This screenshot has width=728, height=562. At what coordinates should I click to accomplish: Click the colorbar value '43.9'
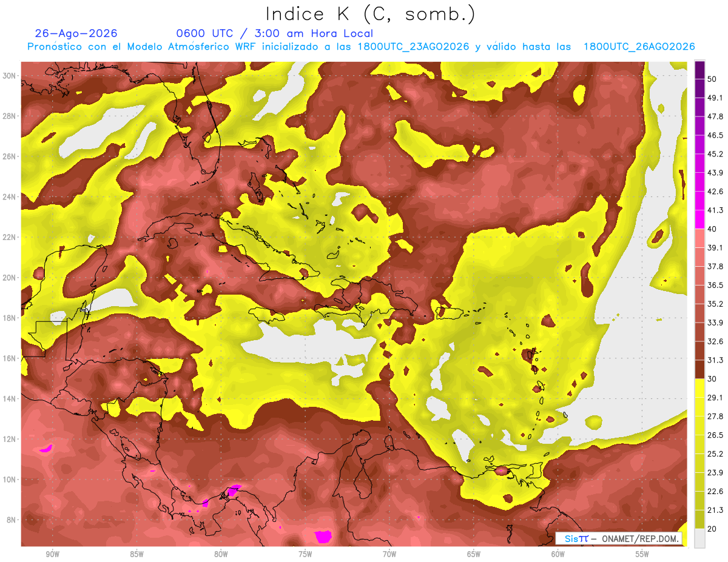tap(715, 173)
